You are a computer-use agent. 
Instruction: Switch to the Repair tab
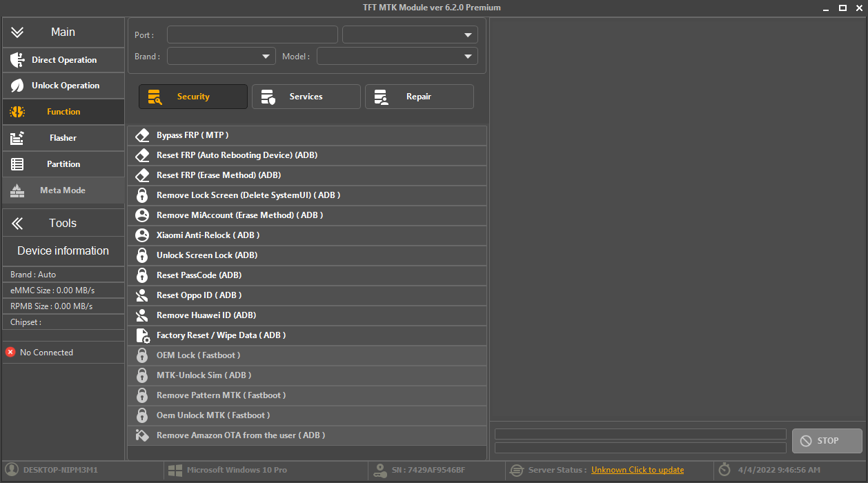419,97
